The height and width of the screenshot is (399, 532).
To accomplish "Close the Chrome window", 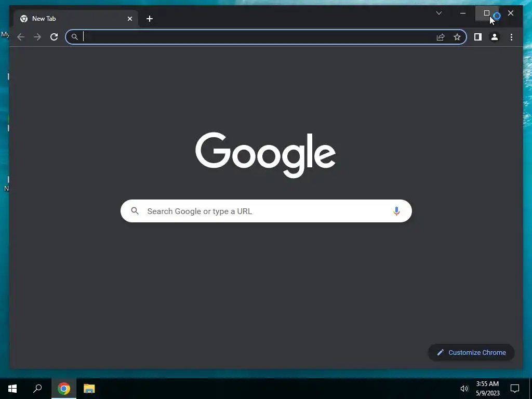I will (x=511, y=13).
